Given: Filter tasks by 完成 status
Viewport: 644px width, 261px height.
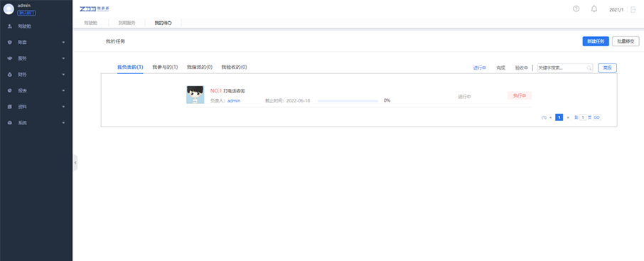Looking at the screenshot, I should (500, 68).
